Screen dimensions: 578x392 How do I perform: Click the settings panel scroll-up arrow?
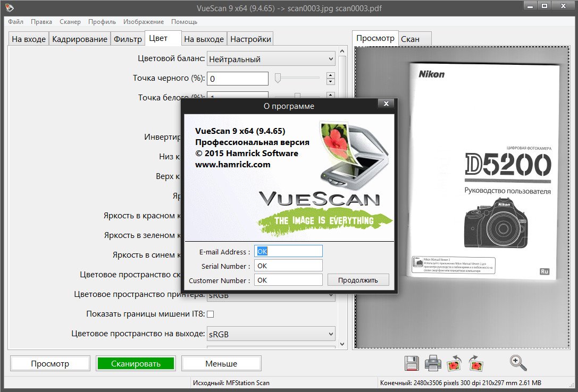pyautogui.click(x=342, y=51)
